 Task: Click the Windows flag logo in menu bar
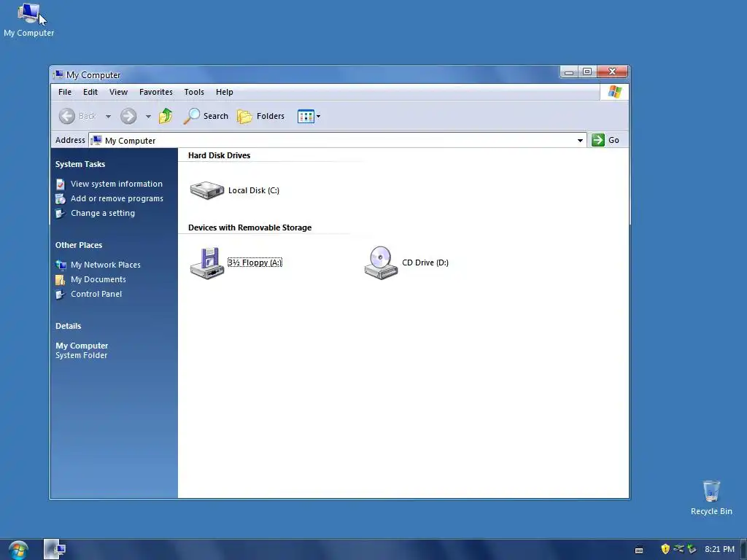tap(614, 92)
